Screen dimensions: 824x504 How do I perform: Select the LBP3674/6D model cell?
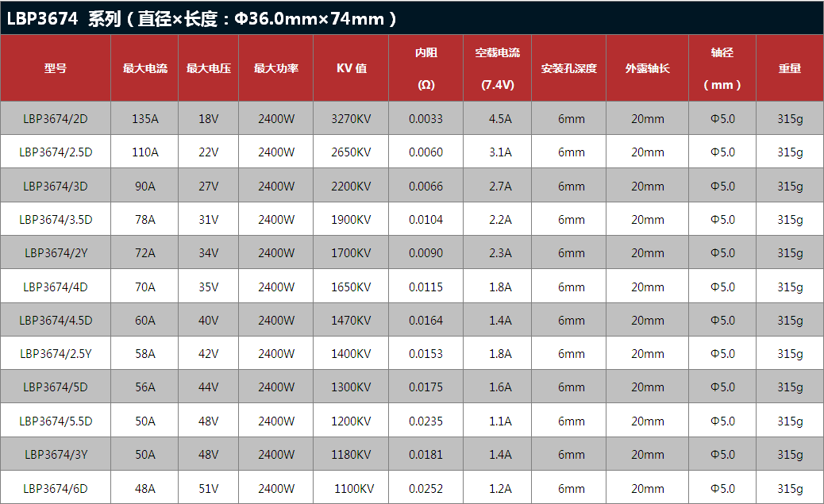tap(56, 489)
